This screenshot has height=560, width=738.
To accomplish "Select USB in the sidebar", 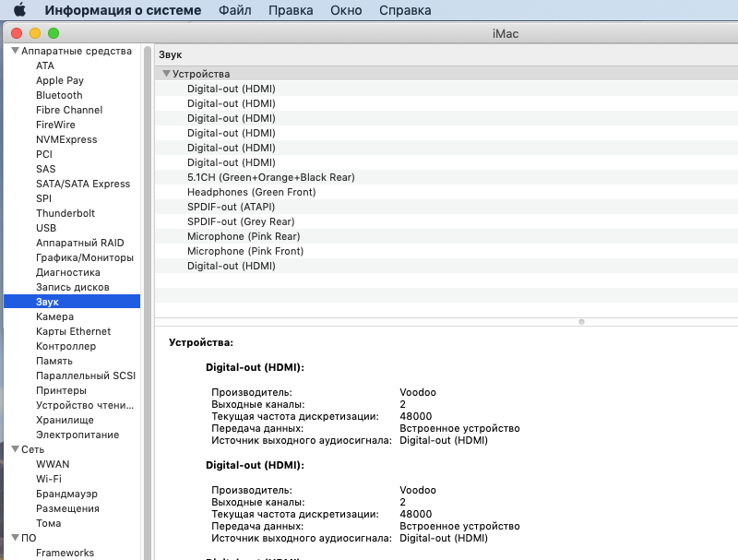I will click(46, 228).
